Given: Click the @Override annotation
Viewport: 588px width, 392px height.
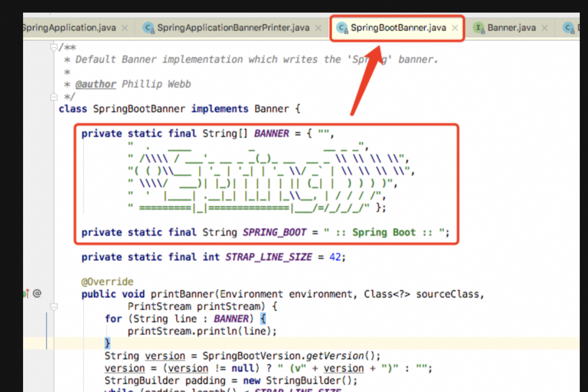Looking at the screenshot, I should [107, 282].
